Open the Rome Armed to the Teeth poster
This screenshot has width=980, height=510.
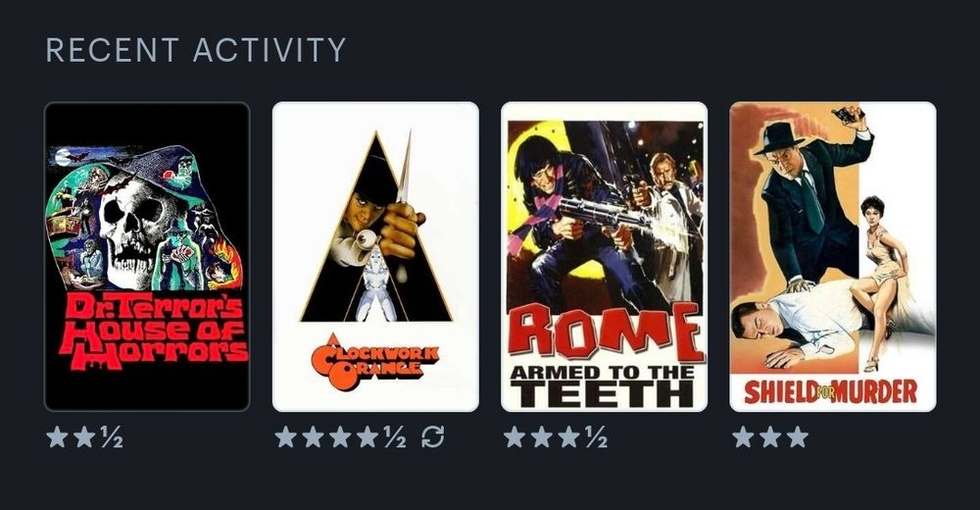point(605,257)
